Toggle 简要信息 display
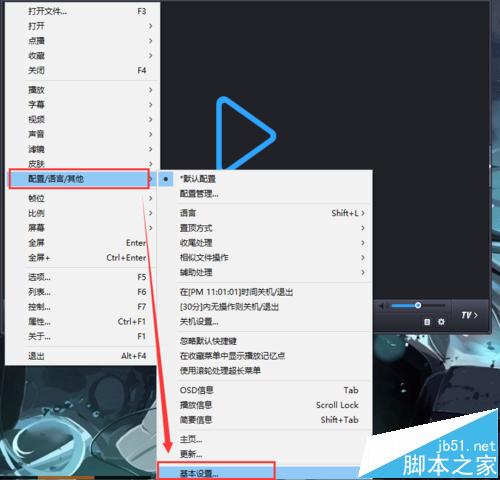This screenshot has width=500, height=480. pos(265,420)
